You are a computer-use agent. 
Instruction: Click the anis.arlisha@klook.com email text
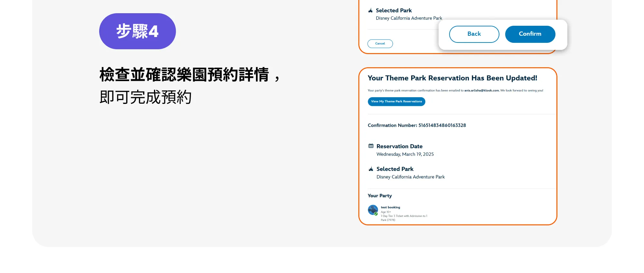click(x=481, y=90)
